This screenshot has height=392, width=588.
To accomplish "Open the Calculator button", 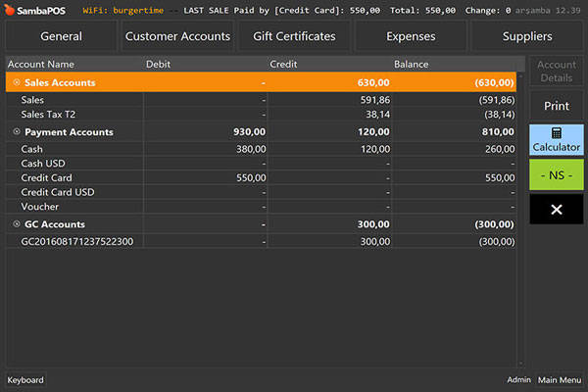I will click(556, 139).
